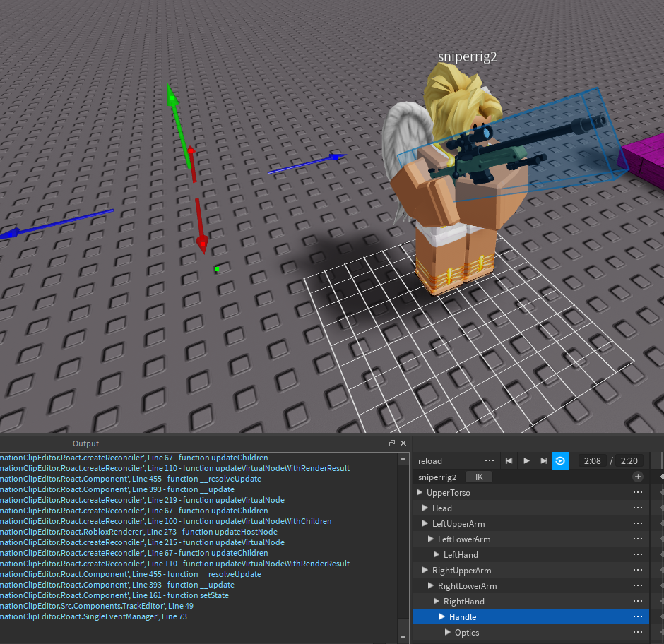664x644 pixels.
Task: Click LeftLowerArm track's ellipsis icon
Action: (x=638, y=539)
